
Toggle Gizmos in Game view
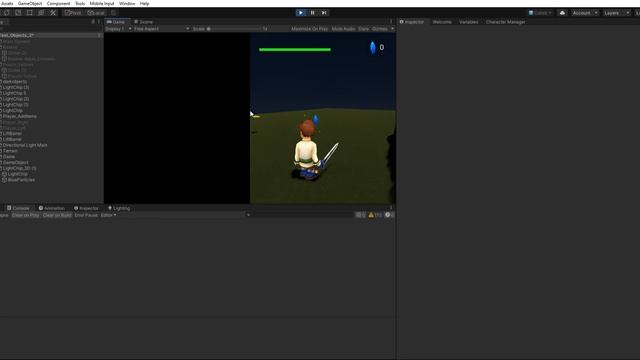[x=380, y=29]
